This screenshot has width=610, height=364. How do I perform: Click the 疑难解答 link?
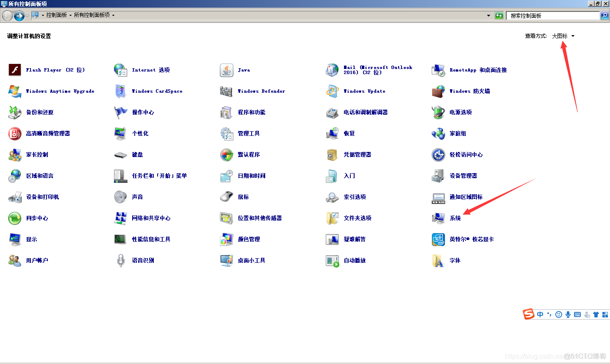point(355,239)
